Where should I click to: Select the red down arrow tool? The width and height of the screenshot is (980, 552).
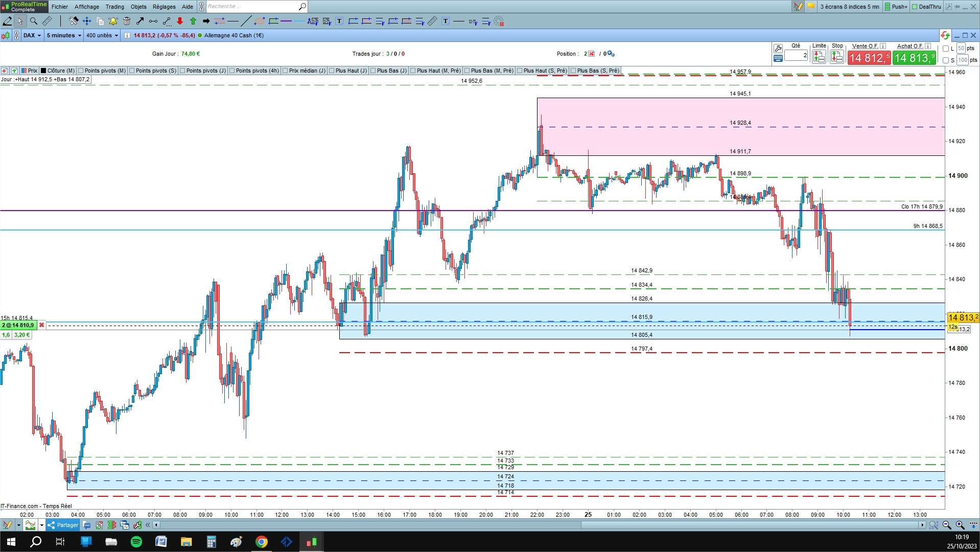[x=180, y=21]
